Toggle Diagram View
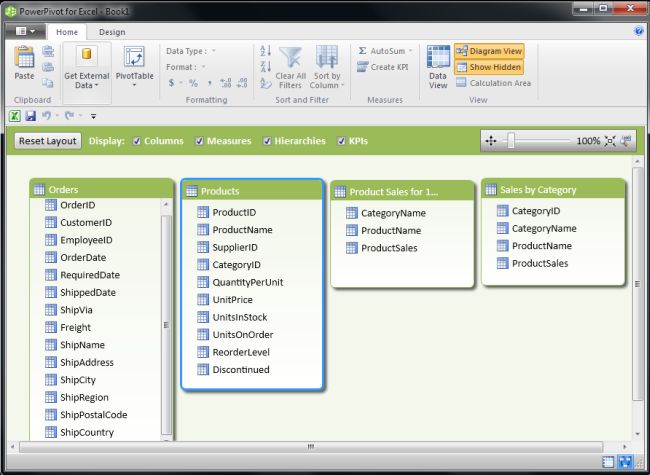This screenshot has height=475, width=650. point(489,51)
